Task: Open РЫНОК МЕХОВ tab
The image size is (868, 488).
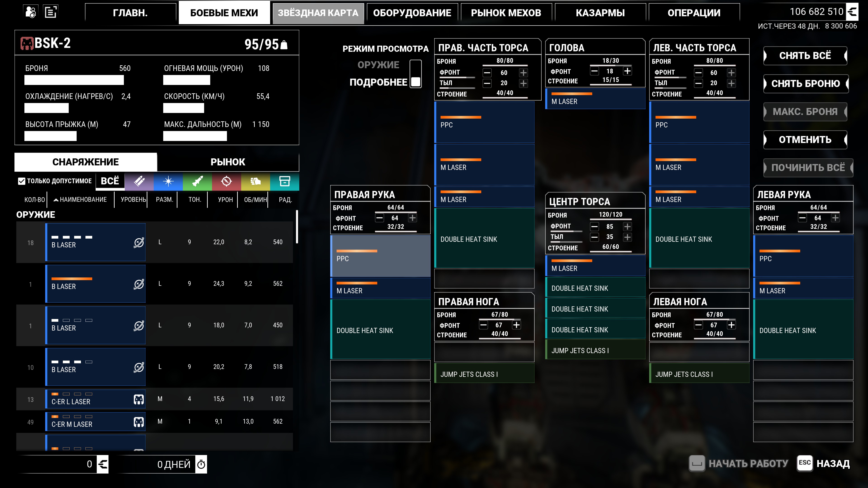Action: click(506, 13)
